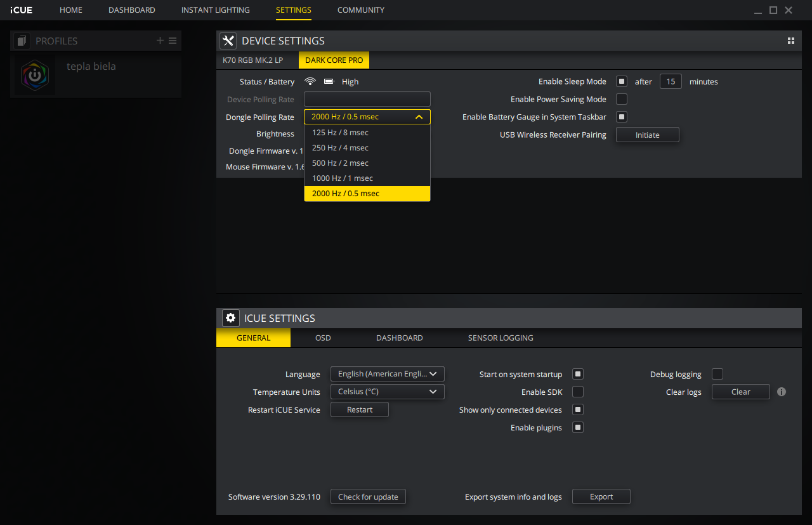Click the battery level icon

point(329,81)
